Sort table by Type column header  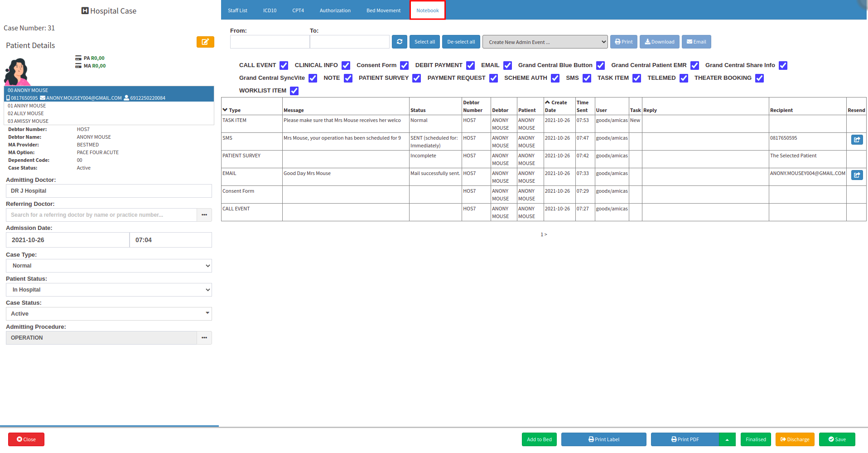point(235,110)
